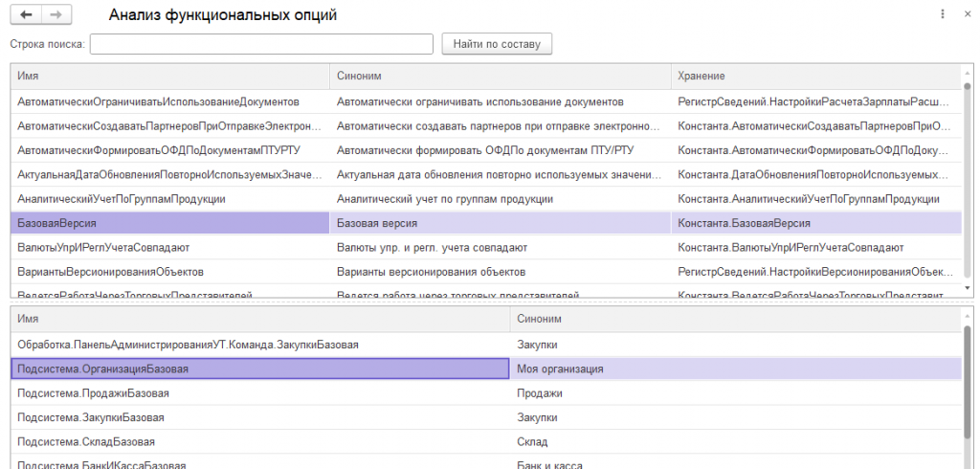
Task: Click the upper table Синоним header
Action: coord(500,76)
